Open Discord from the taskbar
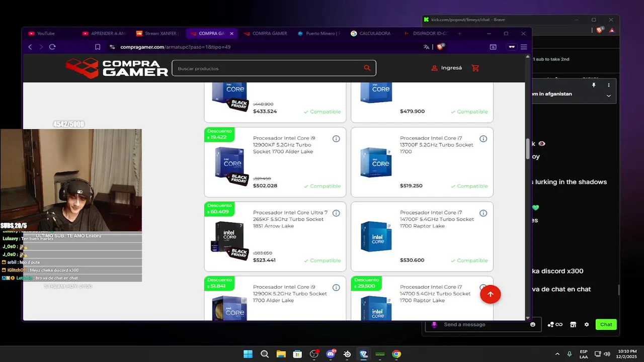Viewport: 644px width, 362px height. 331,354
